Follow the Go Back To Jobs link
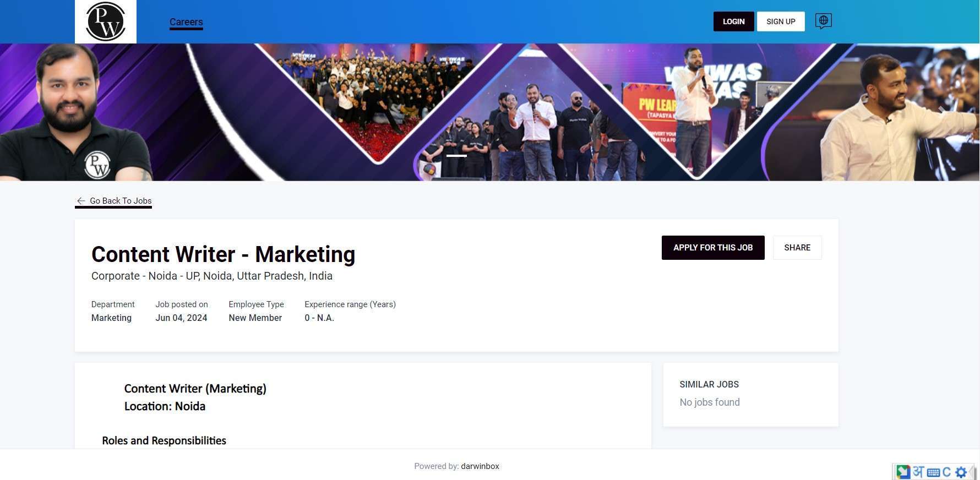This screenshot has height=480, width=980. [x=121, y=201]
